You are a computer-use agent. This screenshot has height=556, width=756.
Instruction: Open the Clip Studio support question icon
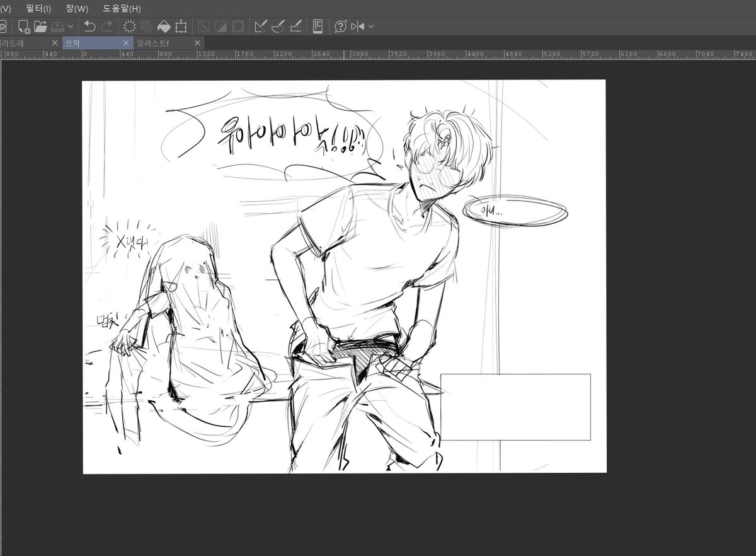coord(341,26)
